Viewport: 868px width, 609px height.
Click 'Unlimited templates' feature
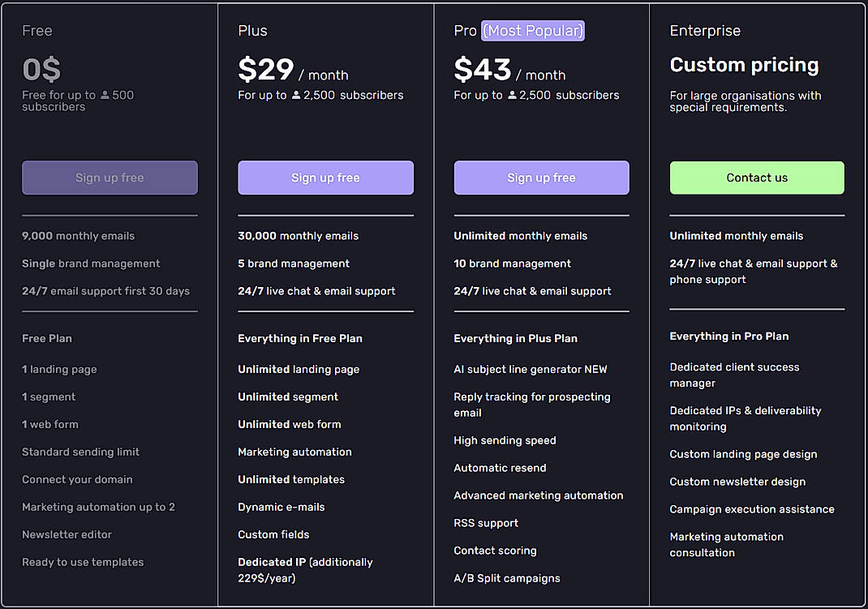(x=291, y=479)
